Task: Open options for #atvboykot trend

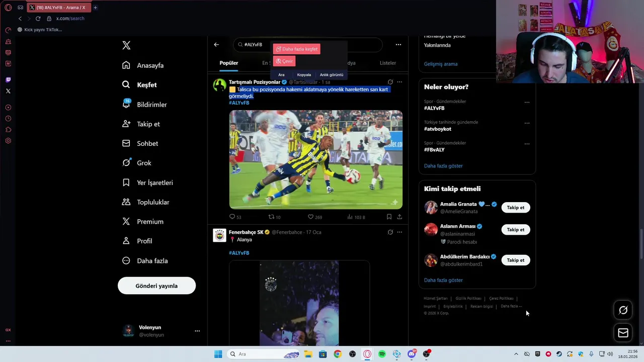Action: tap(527, 123)
